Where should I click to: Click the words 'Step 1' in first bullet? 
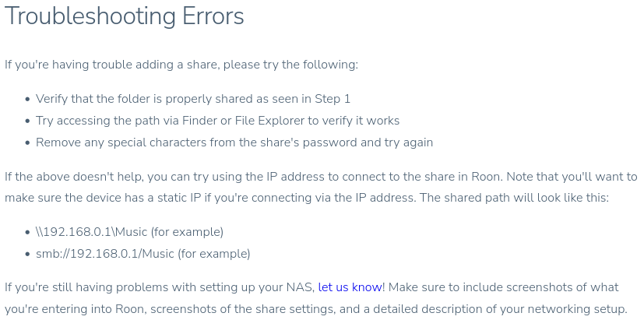(333, 99)
